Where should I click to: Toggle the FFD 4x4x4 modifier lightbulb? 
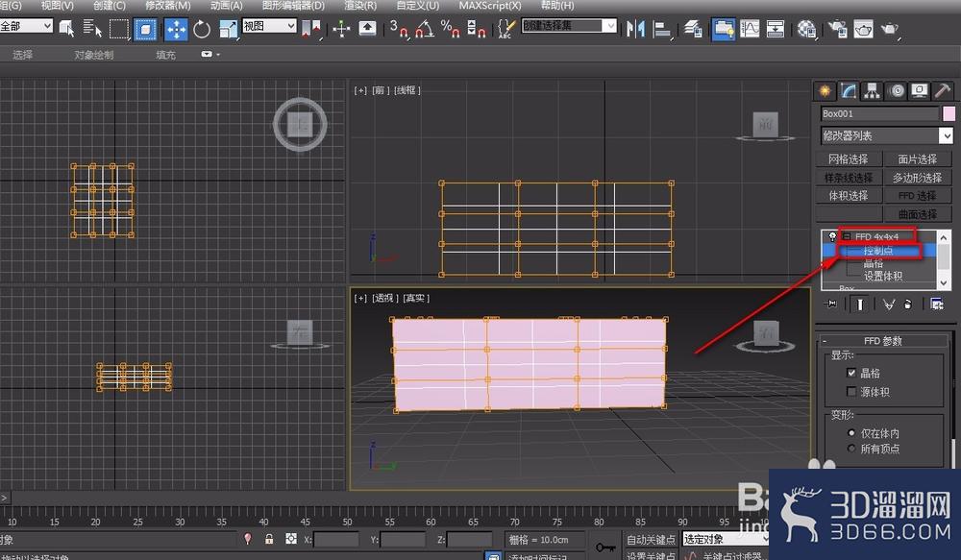(x=832, y=236)
